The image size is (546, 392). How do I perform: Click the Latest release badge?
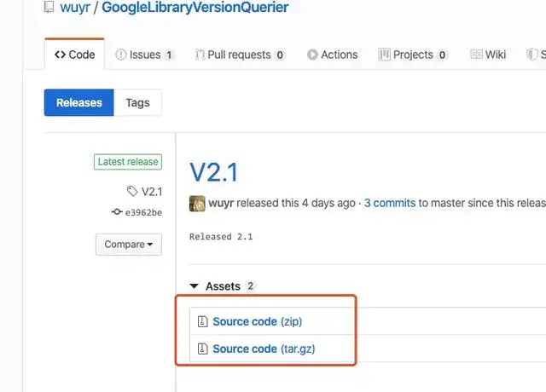click(128, 162)
